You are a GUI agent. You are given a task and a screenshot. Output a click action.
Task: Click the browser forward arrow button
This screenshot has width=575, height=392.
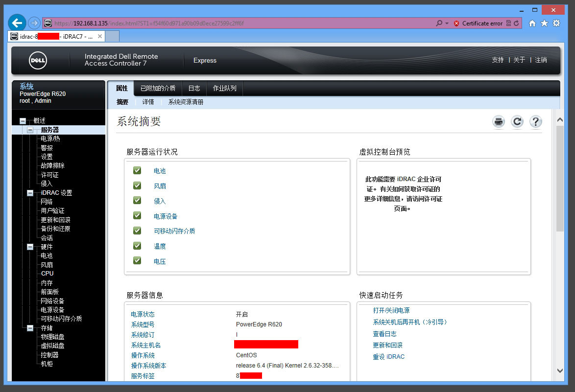pyautogui.click(x=34, y=23)
